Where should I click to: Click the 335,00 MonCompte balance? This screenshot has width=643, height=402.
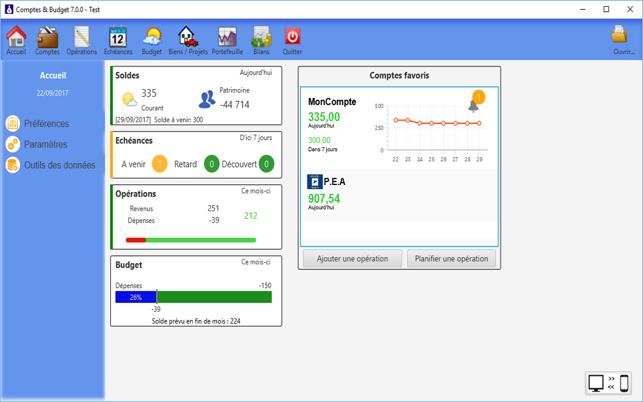tap(324, 117)
